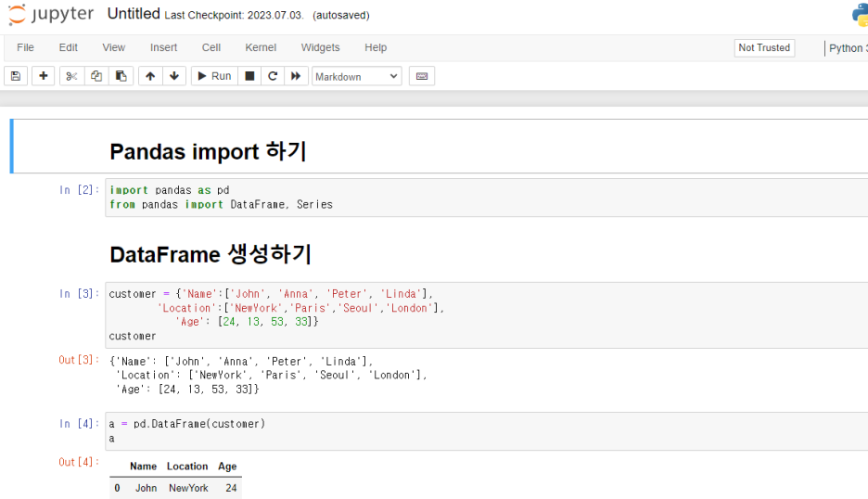The width and height of the screenshot is (868, 499).
Task: Click the 'DataFrame 생성하기' heading
Action: [211, 255]
